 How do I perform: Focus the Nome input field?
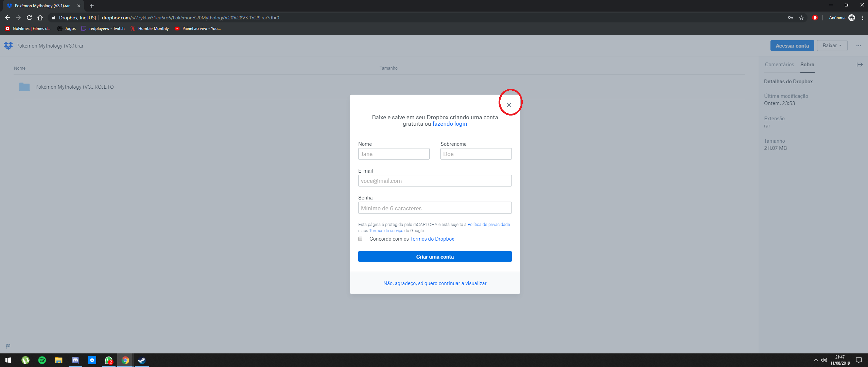[394, 154]
